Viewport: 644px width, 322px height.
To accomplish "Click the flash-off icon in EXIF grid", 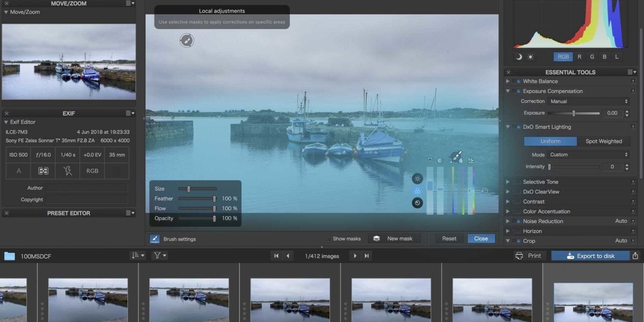I will coord(68,171).
